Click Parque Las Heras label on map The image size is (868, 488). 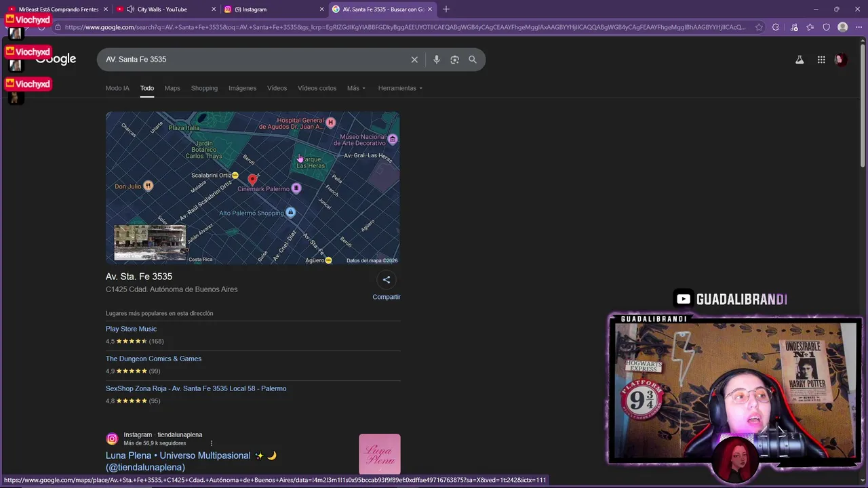(311, 163)
